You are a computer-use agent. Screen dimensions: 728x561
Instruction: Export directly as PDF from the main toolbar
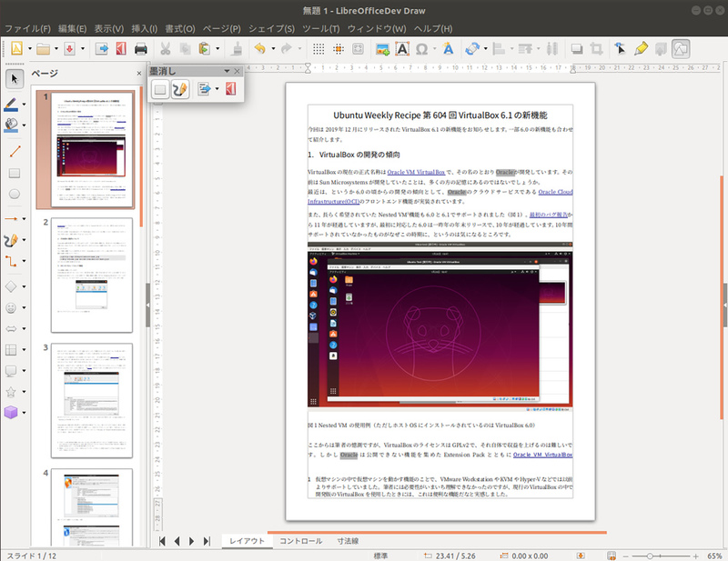[x=121, y=48]
